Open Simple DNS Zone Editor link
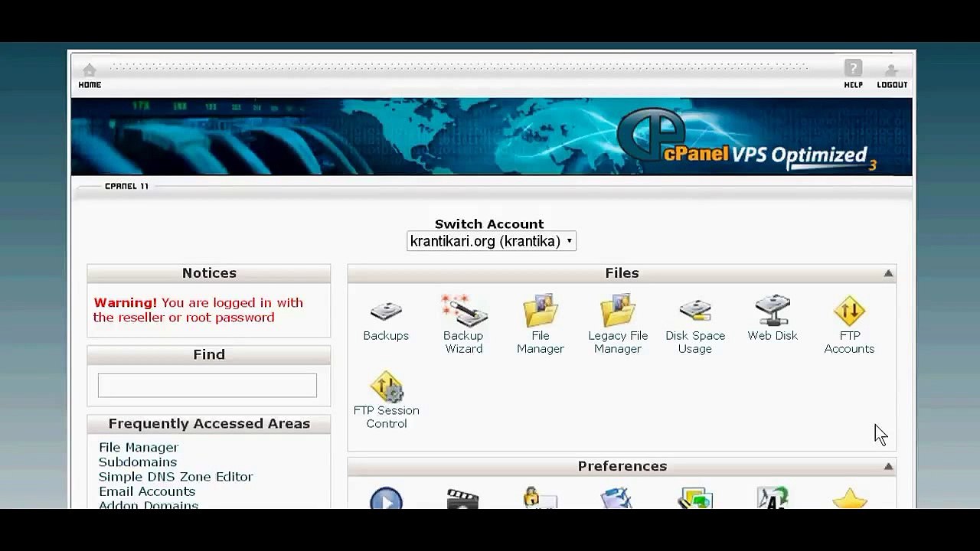The width and height of the screenshot is (980, 551). point(175,476)
